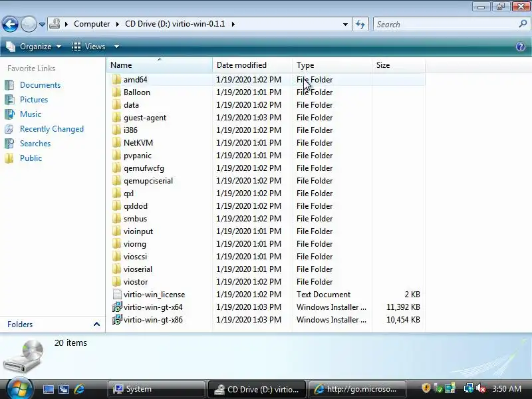Image resolution: width=532 pixels, height=399 pixels.
Task: Click the Text Document type cell
Action: (x=323, y=295)
